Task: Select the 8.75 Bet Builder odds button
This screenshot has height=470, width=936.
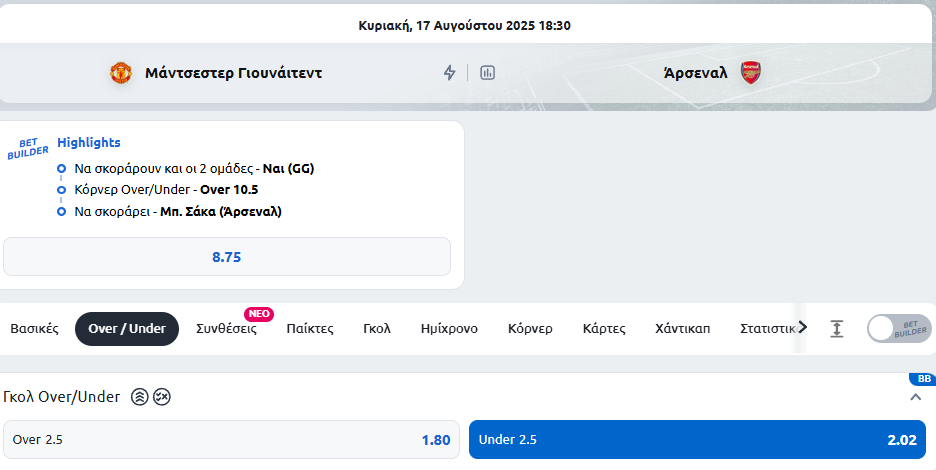Action: point(227,257)
